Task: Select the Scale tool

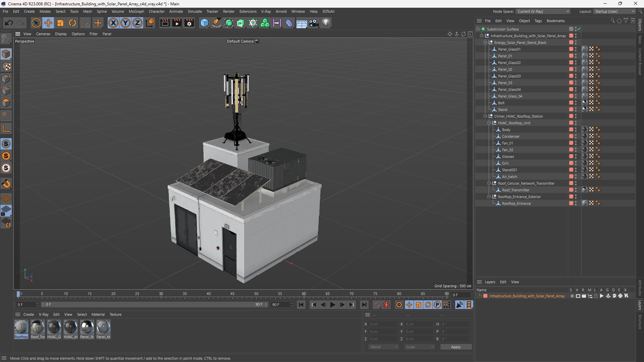Action: coord(60,23)
